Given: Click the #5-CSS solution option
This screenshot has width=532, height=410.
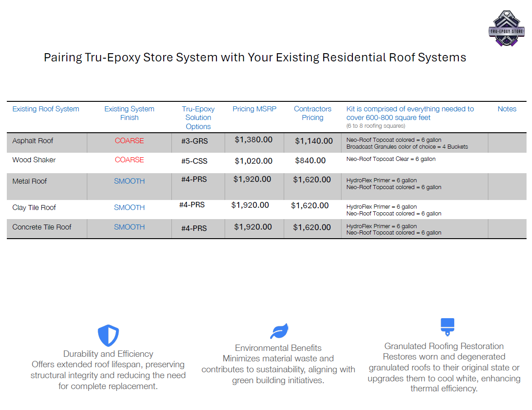Looking at the screenshot, I should 194,161.
